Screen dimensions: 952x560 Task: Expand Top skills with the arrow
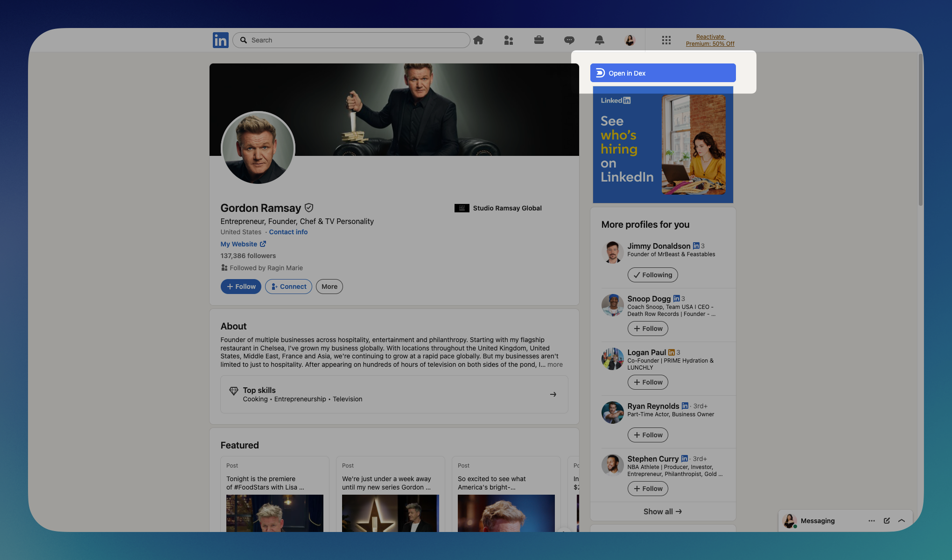(553, 394)
